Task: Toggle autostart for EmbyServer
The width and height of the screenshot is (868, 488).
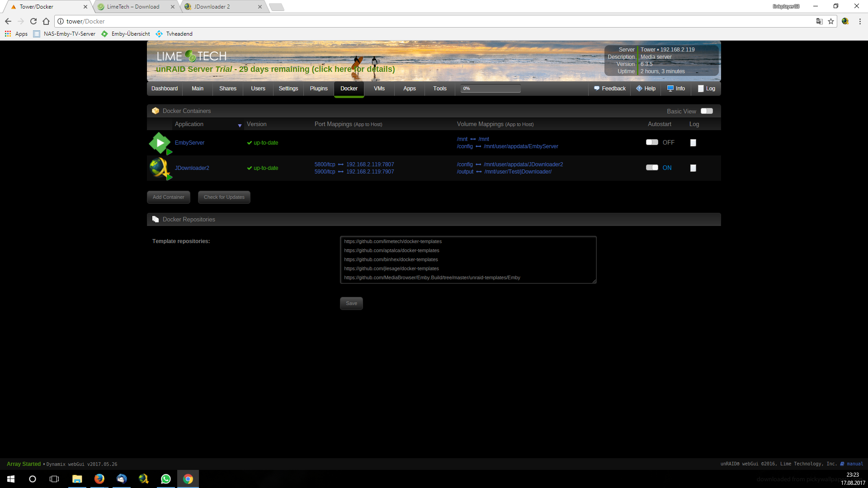Action: point(652,142)
